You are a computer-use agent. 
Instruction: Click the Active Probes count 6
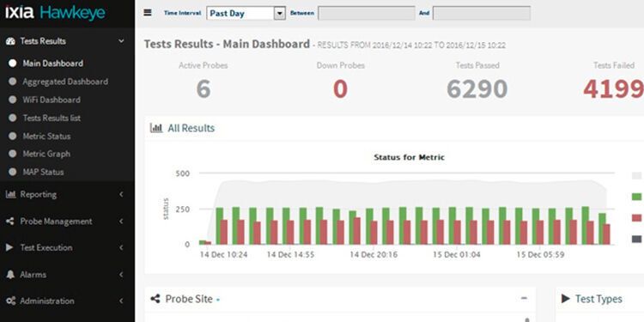click(204, 88)
